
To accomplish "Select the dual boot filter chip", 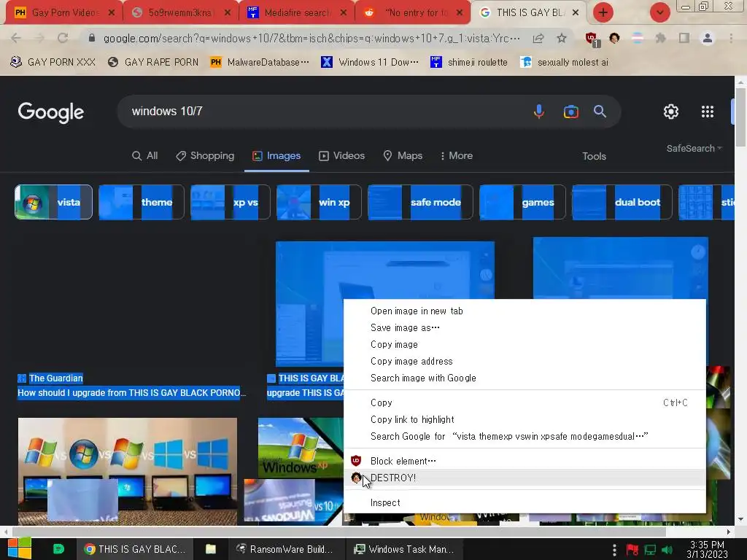I will pyautogui.click(x=622, y=202).
